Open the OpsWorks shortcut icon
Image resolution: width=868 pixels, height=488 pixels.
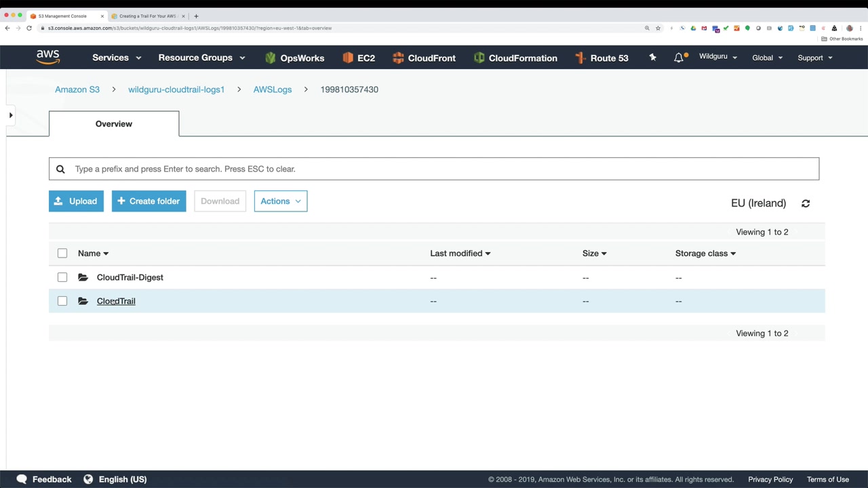pos(271,58)
